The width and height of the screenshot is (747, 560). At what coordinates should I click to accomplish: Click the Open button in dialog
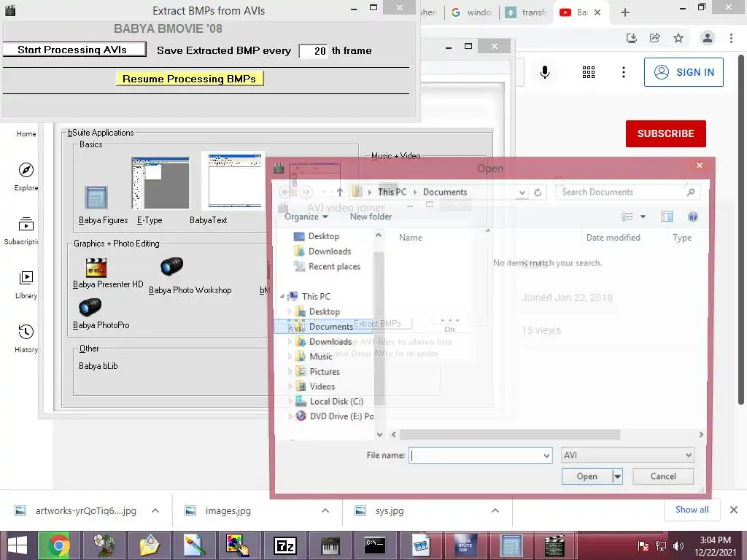587,476
